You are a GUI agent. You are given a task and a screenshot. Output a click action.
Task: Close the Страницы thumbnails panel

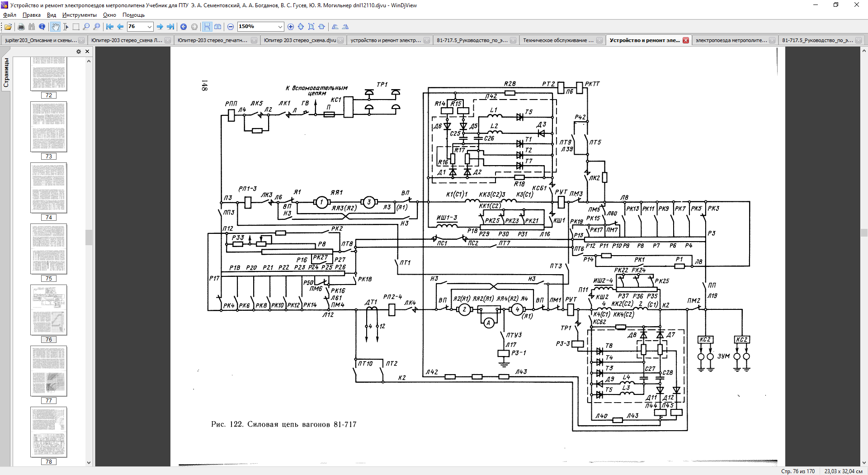pos(87,52)
